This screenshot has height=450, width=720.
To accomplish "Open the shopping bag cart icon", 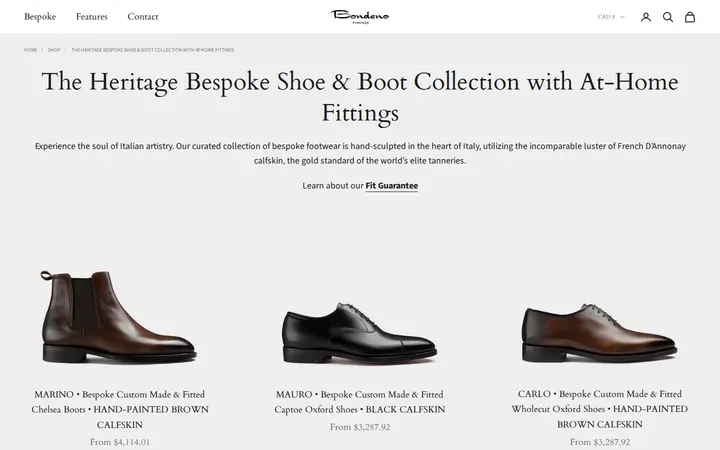I will click(690, 17).
